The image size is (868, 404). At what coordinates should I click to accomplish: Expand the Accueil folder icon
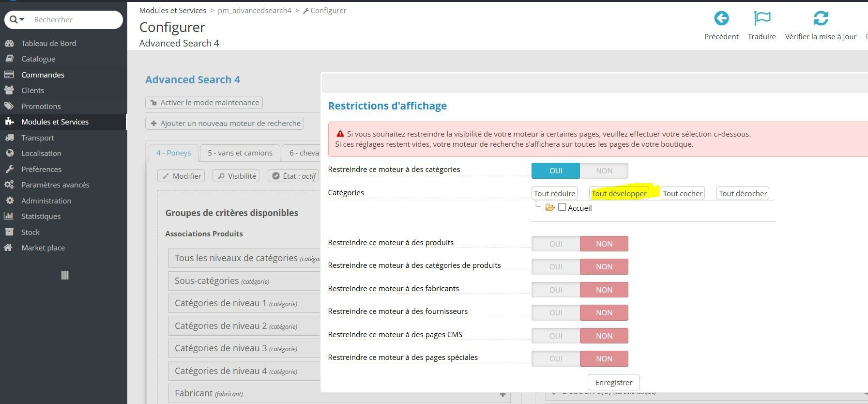tap(550, 207)
